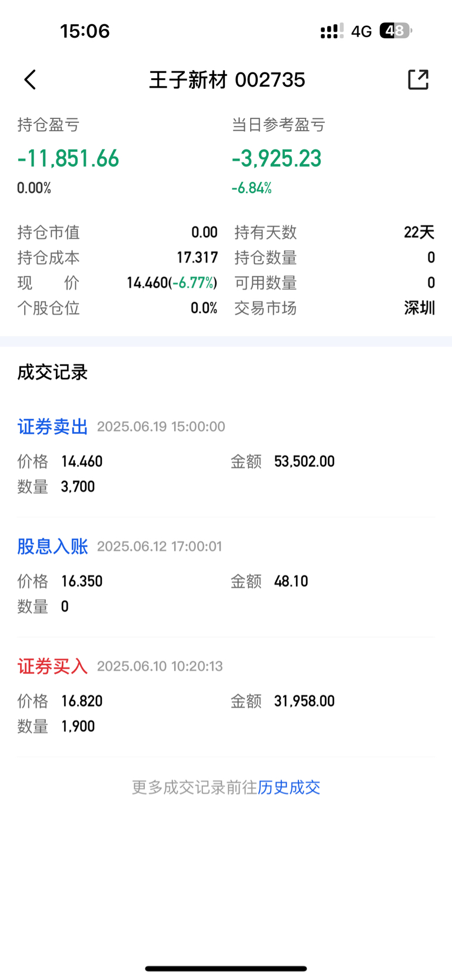The image size is (452, 980).
Task: Tap the cellular signal icon
Action: pyautogui.click(x=332, y=31)
